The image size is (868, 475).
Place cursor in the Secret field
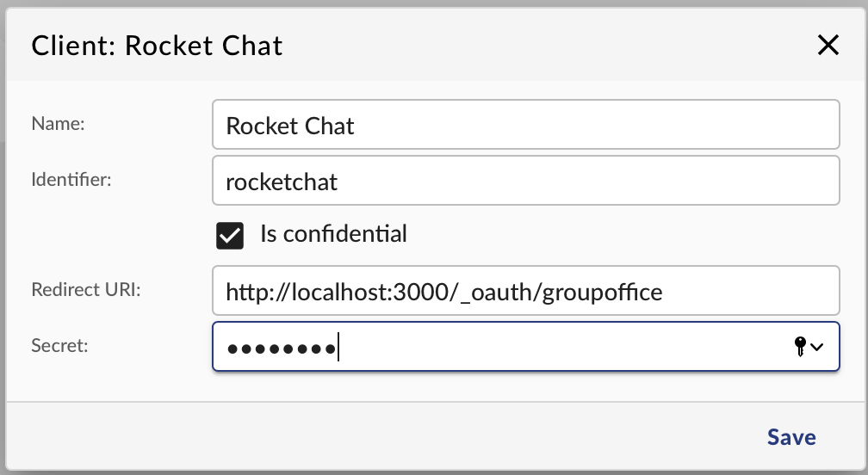526,347
